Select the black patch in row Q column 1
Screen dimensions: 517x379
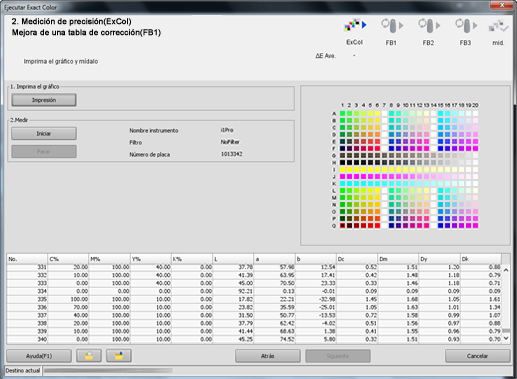point(342,226)
